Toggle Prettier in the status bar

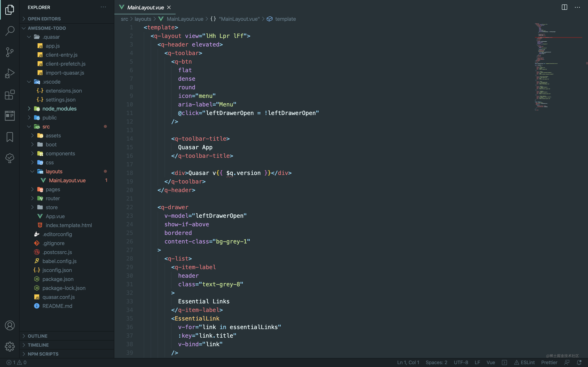[549, 362]
